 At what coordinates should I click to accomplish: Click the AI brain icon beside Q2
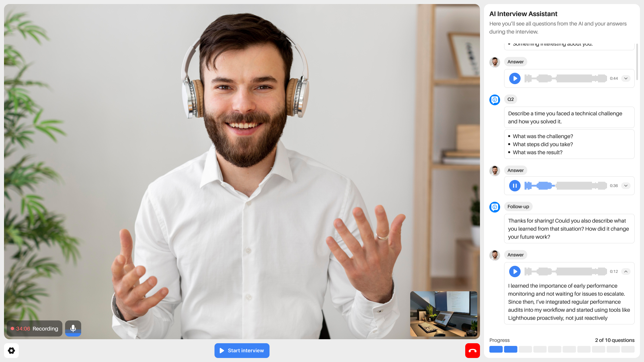[494, 100]
